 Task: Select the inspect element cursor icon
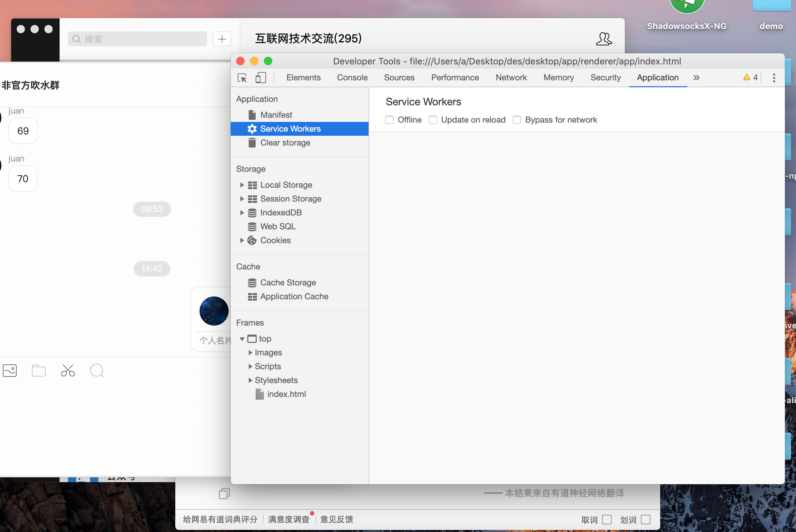click(242, 78)
